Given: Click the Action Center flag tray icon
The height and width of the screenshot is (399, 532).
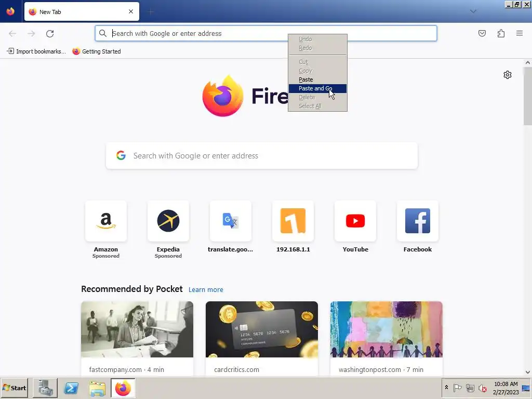Looking at the screenshot, I should pos(457,388).
